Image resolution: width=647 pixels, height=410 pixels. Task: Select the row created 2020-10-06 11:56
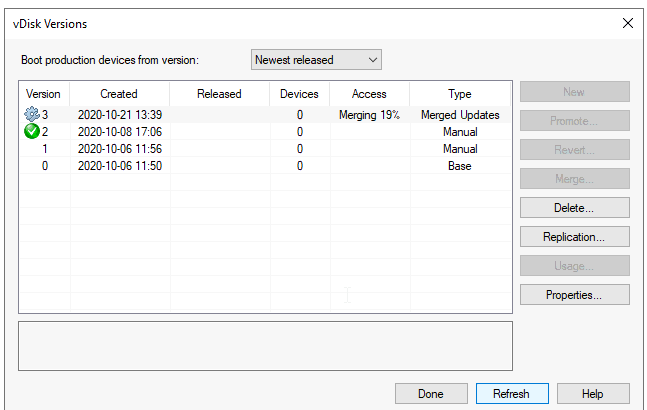tap(265, 148)
